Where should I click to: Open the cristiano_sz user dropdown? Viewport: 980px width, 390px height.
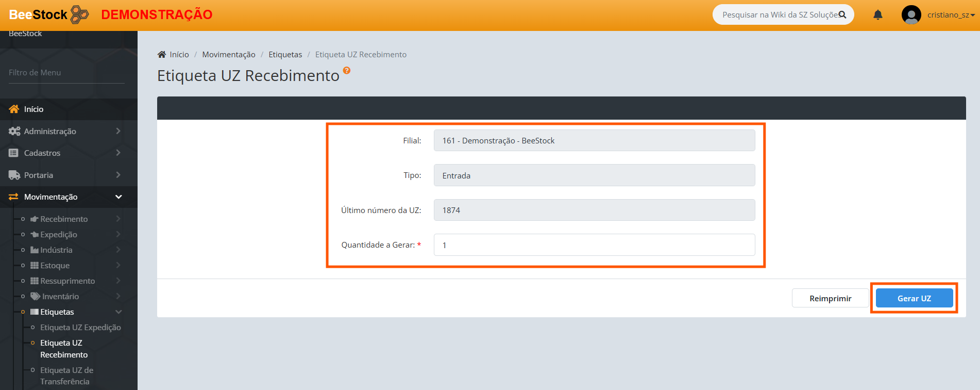click(x=951, y=15)
